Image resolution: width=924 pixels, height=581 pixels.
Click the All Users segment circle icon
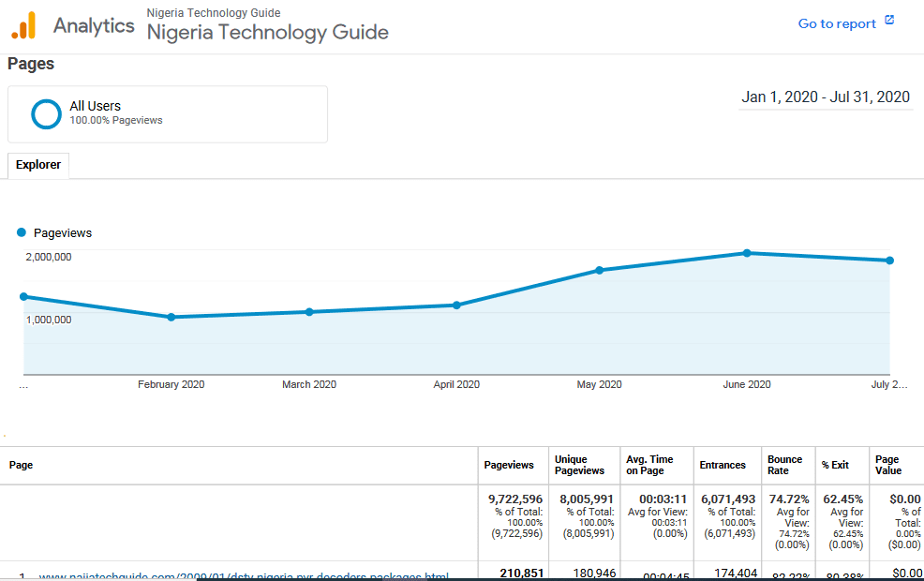pyautogui.click(x=46, y=113)
